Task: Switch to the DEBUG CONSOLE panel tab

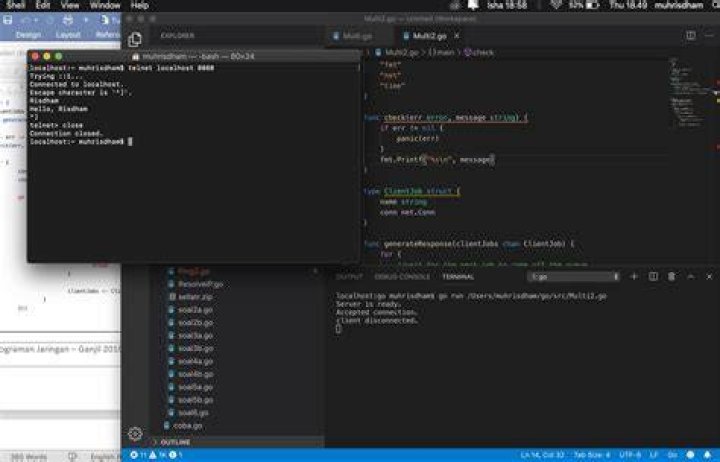Action: [402, 277]
